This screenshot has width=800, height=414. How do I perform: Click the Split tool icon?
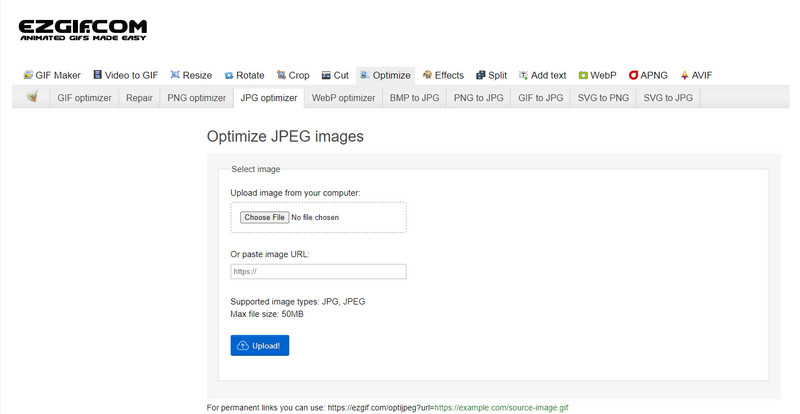point(481,76)
